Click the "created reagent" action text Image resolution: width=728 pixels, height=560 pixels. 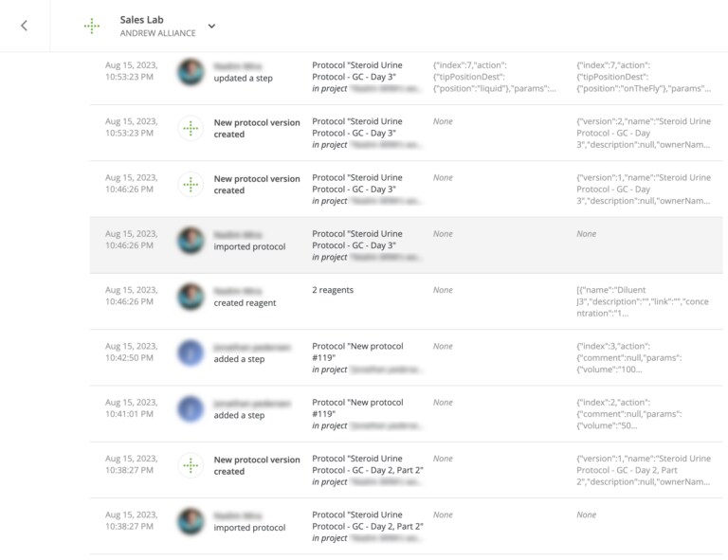tap(245, 303)
